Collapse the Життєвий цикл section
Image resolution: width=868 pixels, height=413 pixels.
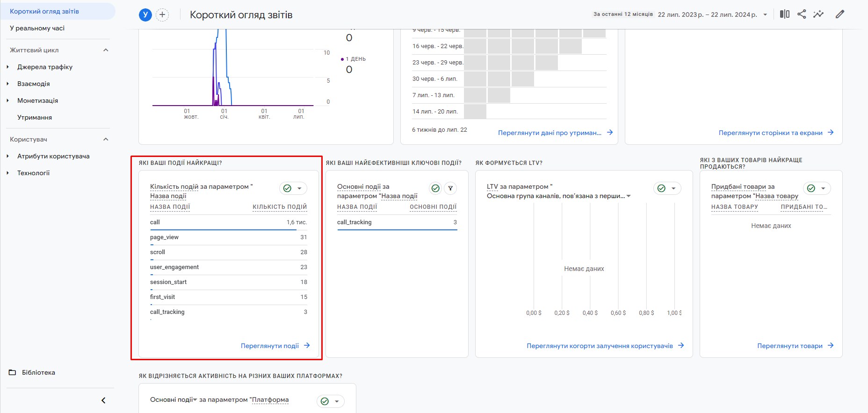106,50
